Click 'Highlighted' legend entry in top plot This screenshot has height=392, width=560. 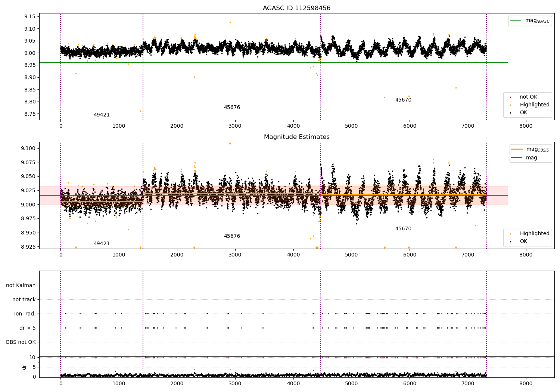pyautogui.click(x=534, y=105)
